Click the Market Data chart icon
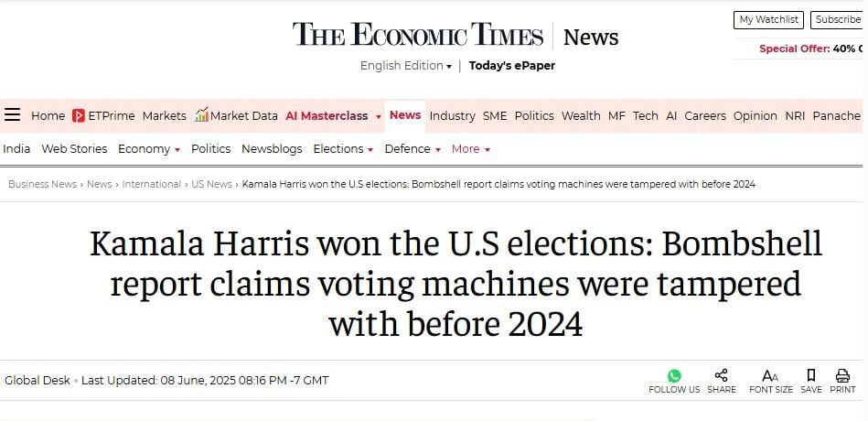Viewport: 868px width, 421px height. coord(201,114)
